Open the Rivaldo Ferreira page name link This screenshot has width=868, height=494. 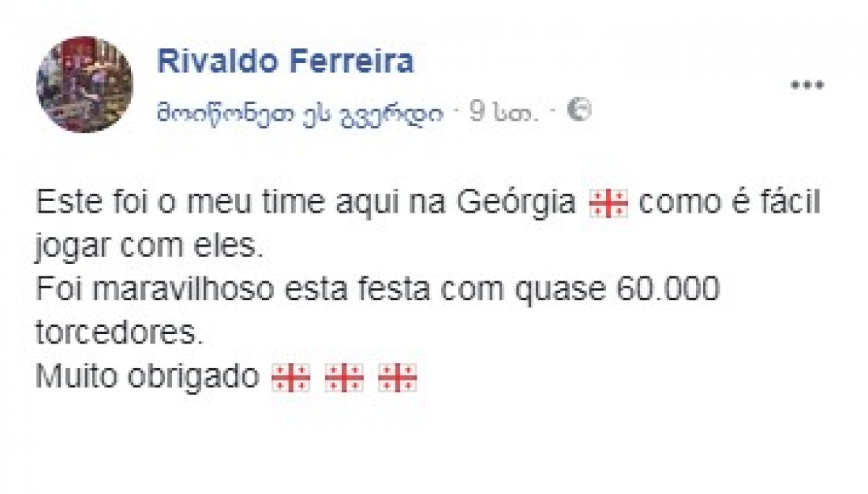285,62
